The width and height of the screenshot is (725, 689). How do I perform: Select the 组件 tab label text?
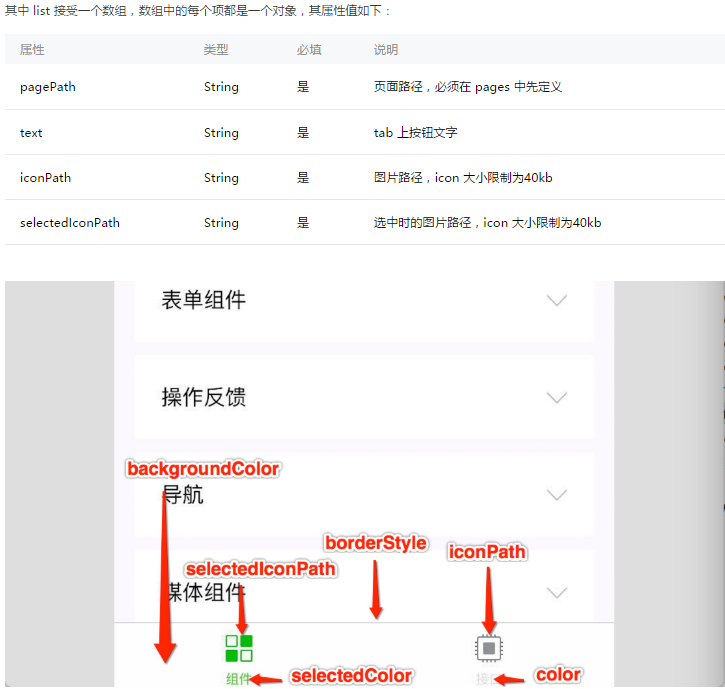[x=238, y=679]
